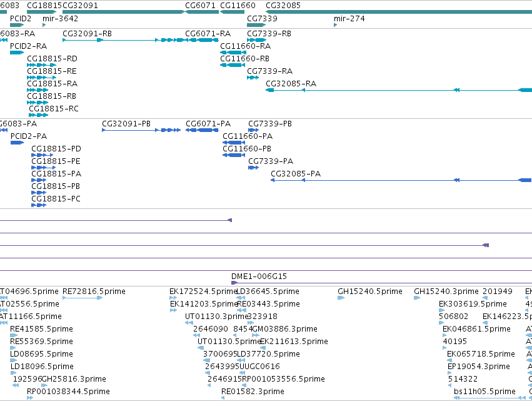Click the CG32085 gene label
Image resolution: width=532 pixels, height=401 pixels.
[283, 6]
